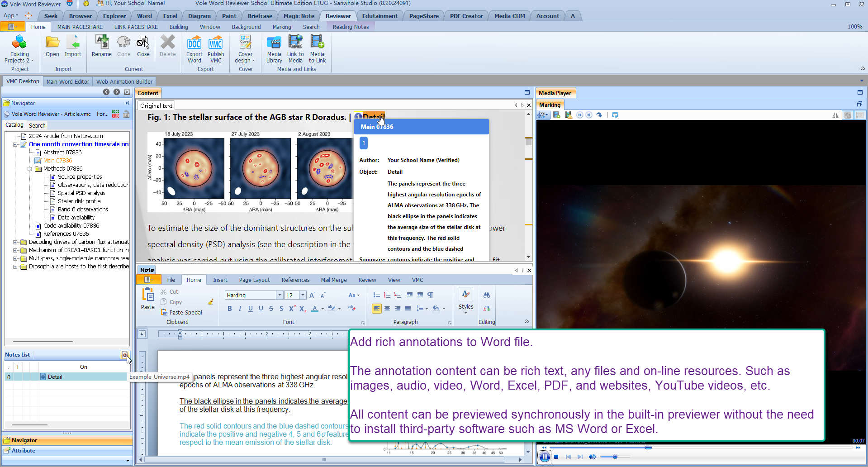Click the Paste icon in Note editor
868x467 pixels.
(147, 299)
